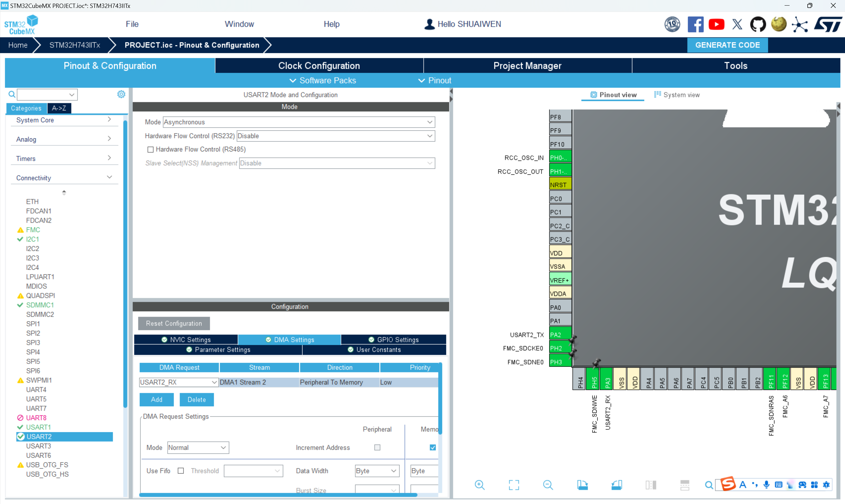Image resolution: width=845 pixels, height=504 pixels.
Task: Open Hardware Flow Control (RS232) dropdown
Action: [x=335, y=136]
